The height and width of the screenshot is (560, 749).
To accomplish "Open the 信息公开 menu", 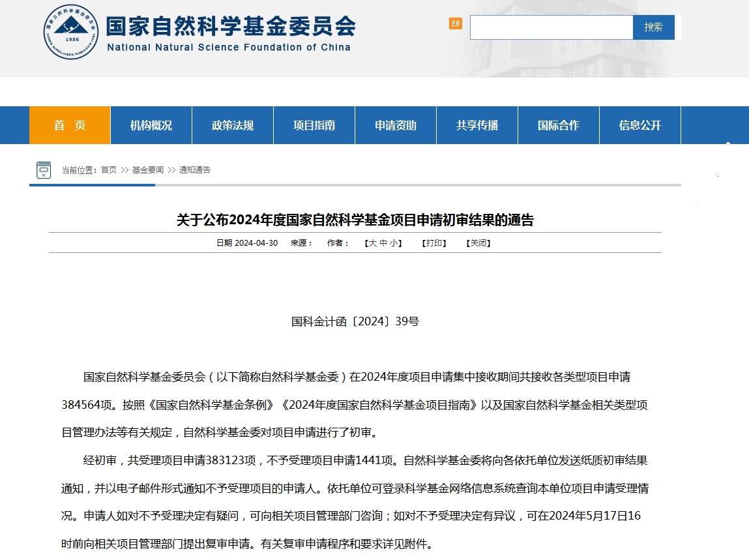I will (x=639, y=125).
